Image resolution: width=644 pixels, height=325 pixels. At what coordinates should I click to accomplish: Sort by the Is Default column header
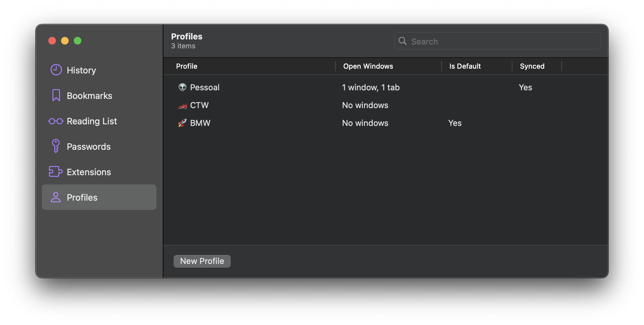coord(465,66)
